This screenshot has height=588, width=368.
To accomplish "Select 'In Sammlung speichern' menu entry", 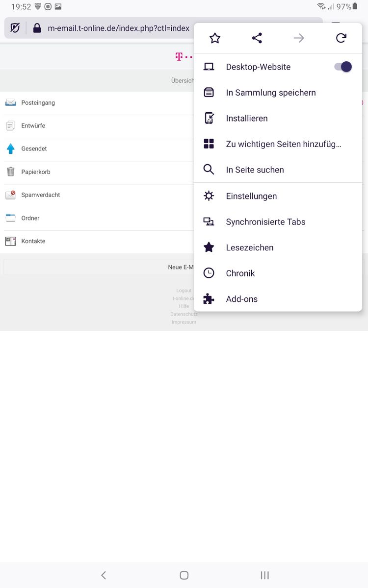I will click(x=271, y=93).
